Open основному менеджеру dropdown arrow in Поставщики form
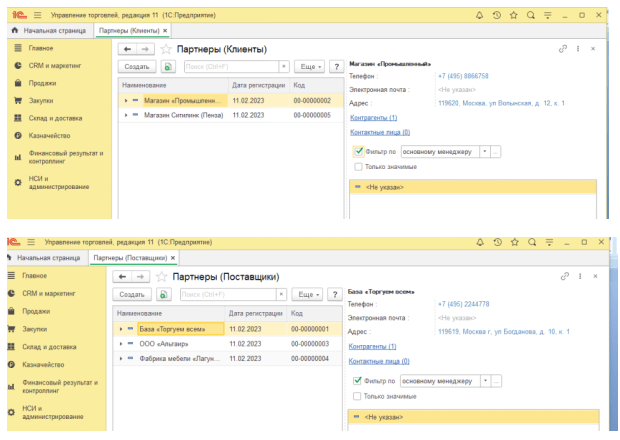Image resolution: width=620 pixels, height=440 pixels. coord(485,381)
